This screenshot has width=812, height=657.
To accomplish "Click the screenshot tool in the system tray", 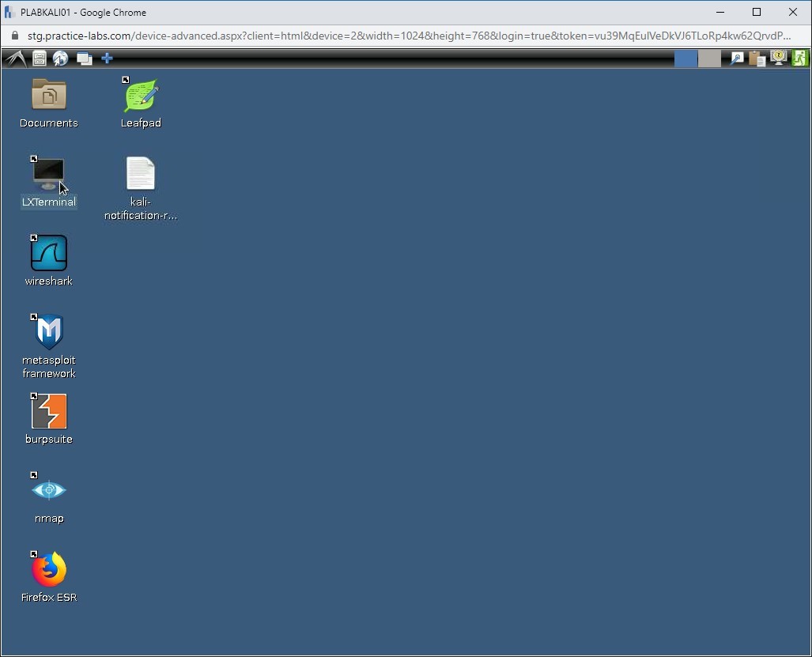I will pyautogui.click(x=736, y=58).
